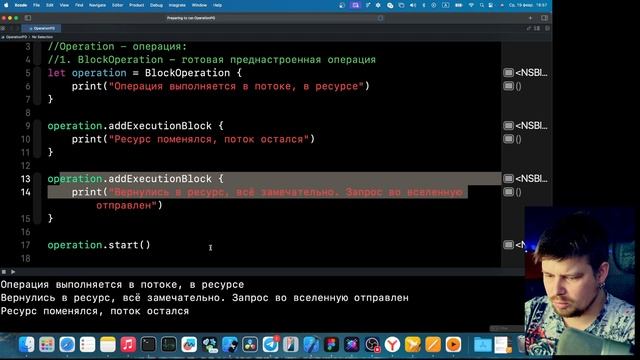Click console output line 'Вернулись в ресурс'
Image resolution: width=640 pixels, height=360 pixels.
(x=204, y=298)
